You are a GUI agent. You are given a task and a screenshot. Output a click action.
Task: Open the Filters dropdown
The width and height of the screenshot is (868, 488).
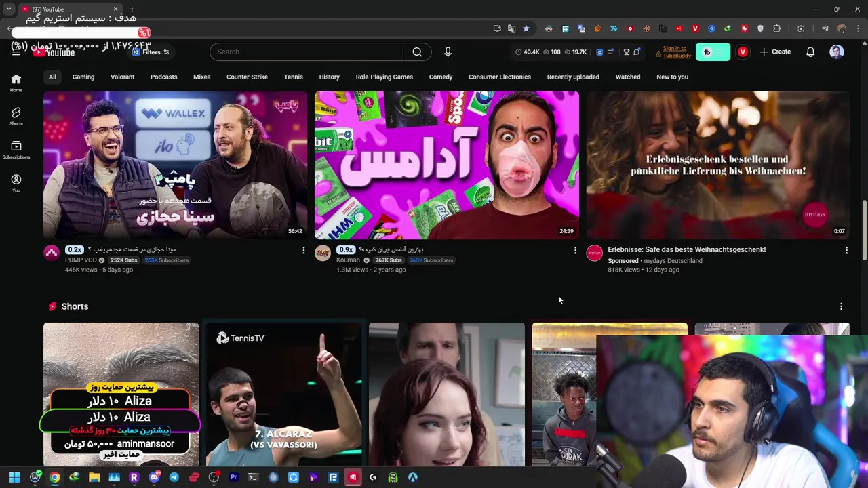click(151, 52)
